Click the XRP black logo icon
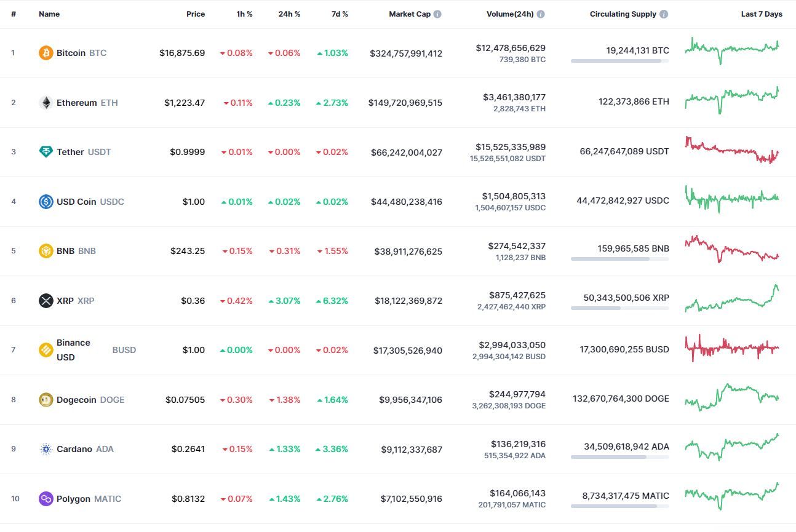 click(46, 301)
